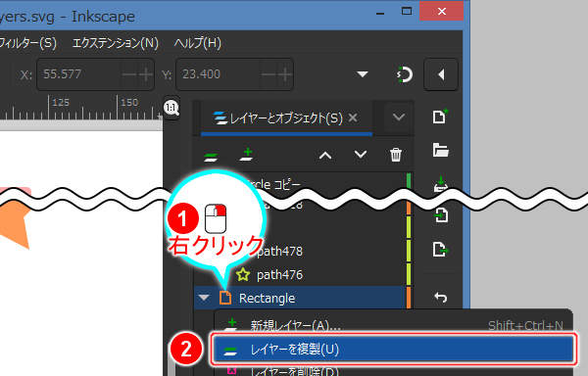Open the toolbar overflow dropdown arrow
Image resolution: width=588 pixels, height=376 pixels.
tap(363, 73)
